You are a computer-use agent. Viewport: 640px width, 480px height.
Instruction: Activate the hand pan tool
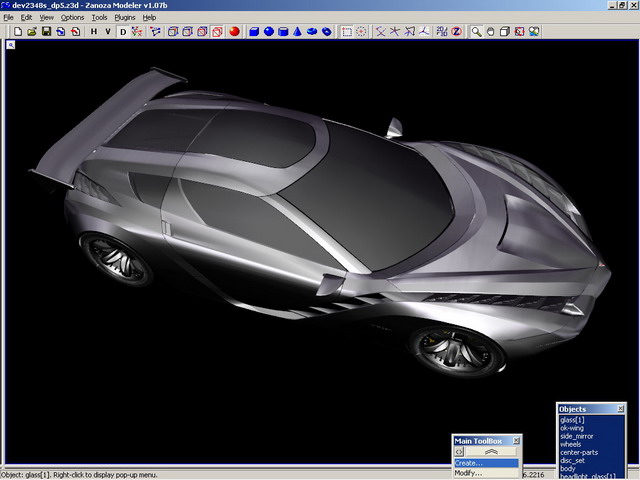coord(491,31)
